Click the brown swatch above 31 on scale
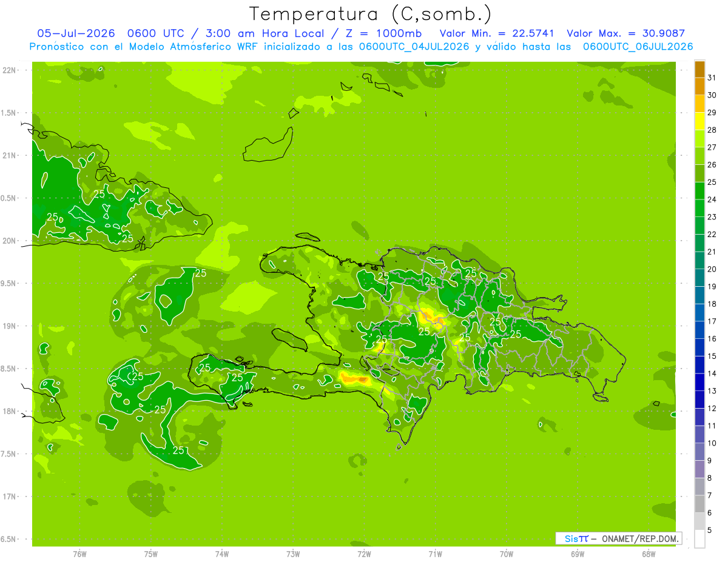Screen dimensions: 728x562 coord(699,69)
